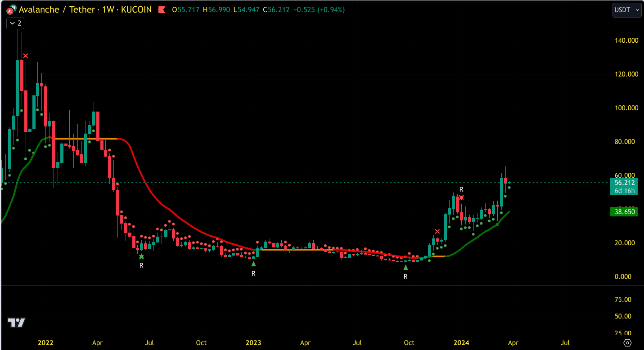
Task: Click the TradingView logo
Action: (17, 323)
